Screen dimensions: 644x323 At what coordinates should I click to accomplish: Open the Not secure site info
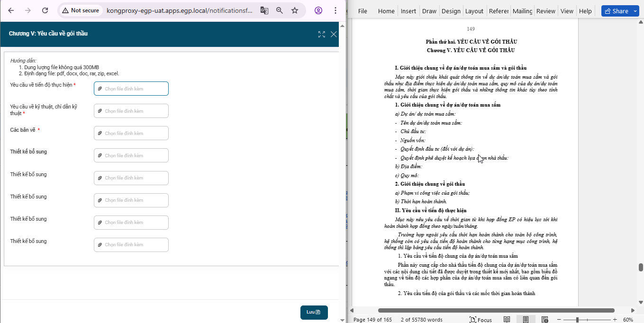tap(81, 10)
